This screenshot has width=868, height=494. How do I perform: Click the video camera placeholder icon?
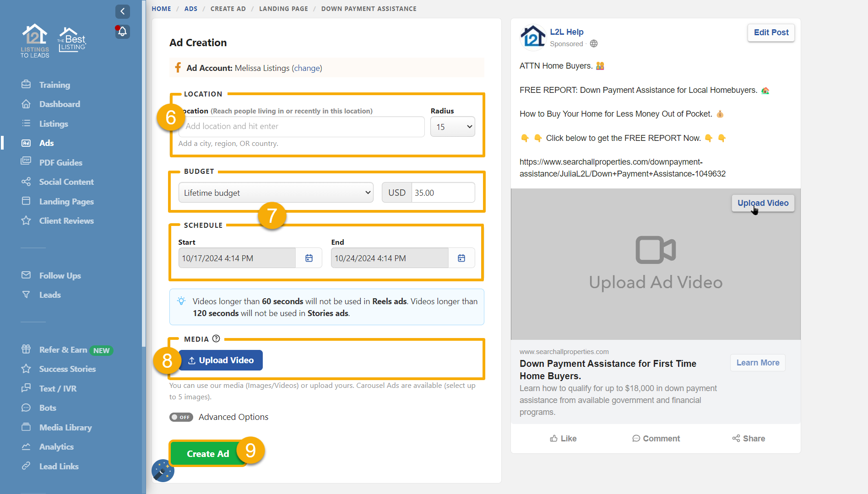[656, 250]
